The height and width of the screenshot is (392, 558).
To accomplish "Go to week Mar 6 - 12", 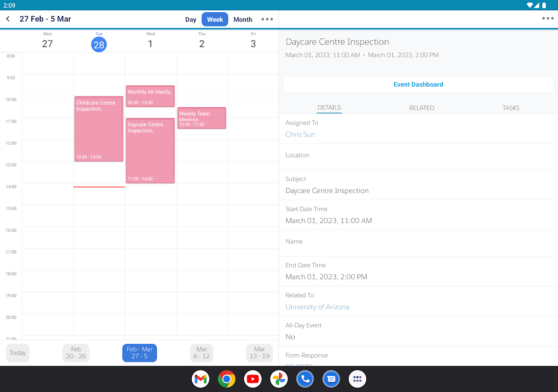I will coord(202,353).
